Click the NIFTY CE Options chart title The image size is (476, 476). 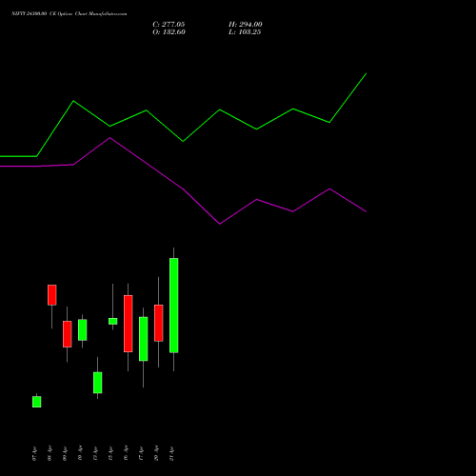[69, 13]
